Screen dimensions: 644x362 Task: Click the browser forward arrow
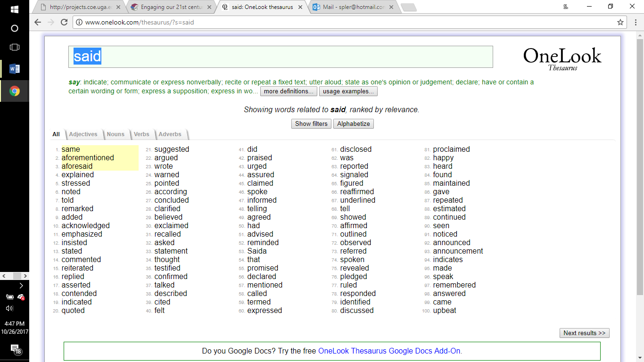point(51,22)
